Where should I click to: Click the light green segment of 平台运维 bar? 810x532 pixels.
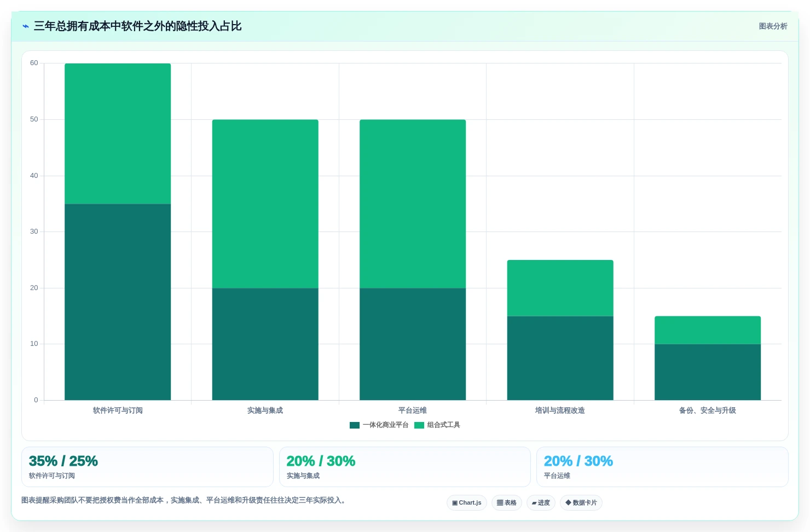tap(413, 204)
